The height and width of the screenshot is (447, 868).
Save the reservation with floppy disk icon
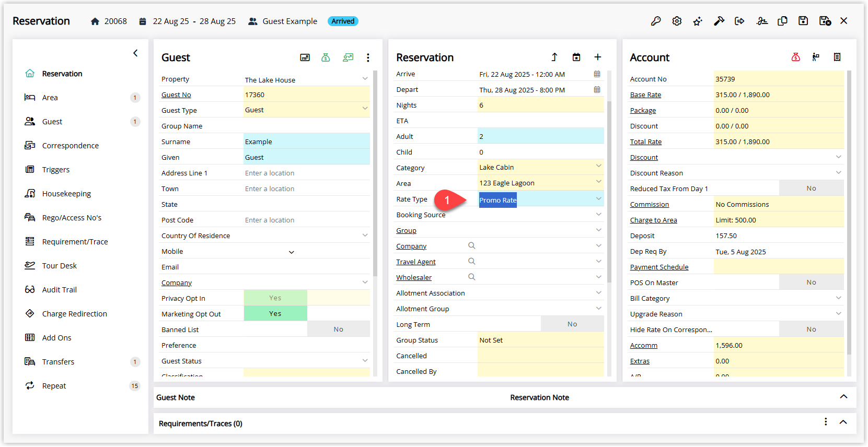tap(803, 21)
